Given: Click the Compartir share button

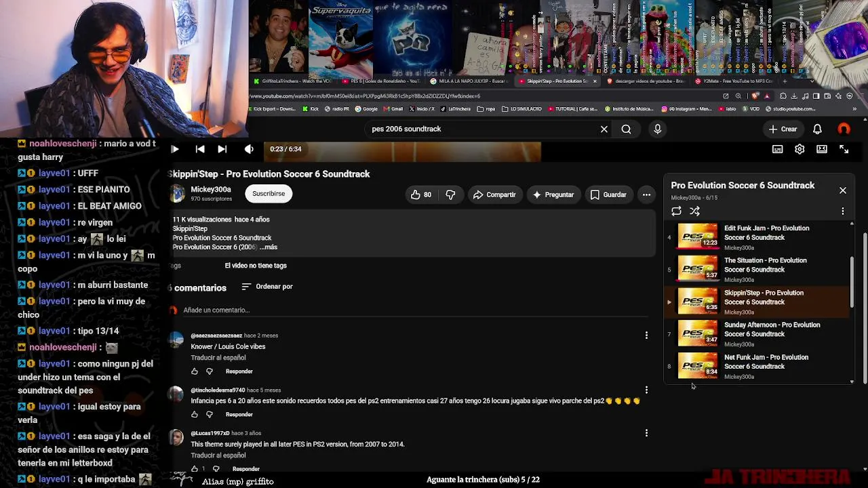Looking at the screenshot, I should 494,195.
